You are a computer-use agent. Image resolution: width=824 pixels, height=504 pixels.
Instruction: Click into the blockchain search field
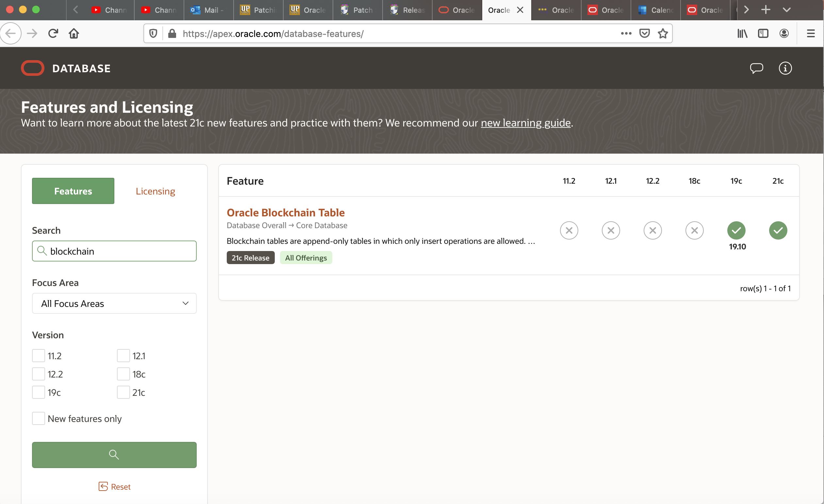(x=120, y=251)
